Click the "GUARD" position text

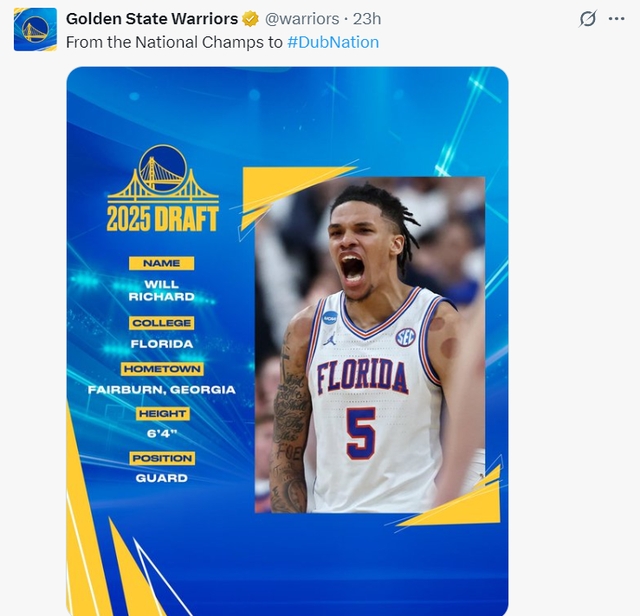[x=162, y=478]
